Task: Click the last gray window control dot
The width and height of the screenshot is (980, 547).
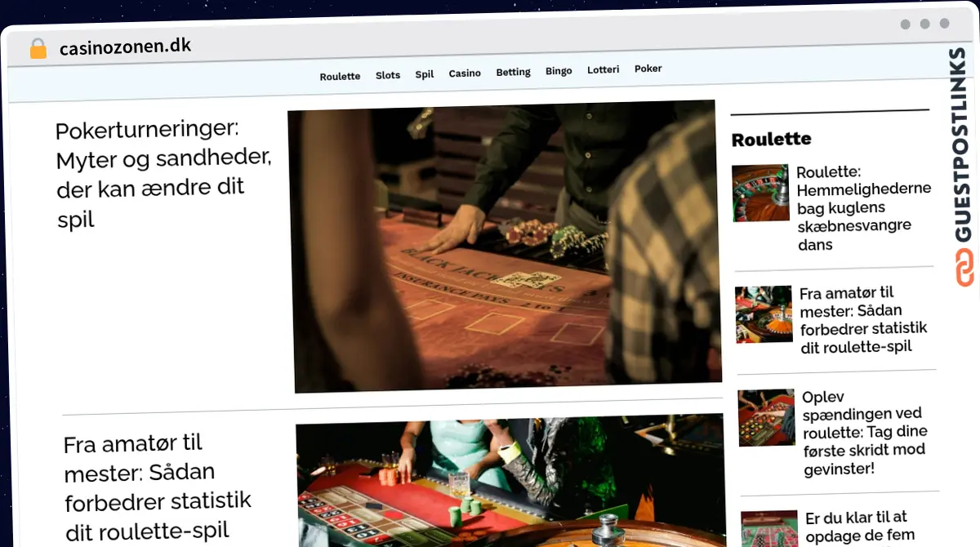Action: [x=945, y=24]
